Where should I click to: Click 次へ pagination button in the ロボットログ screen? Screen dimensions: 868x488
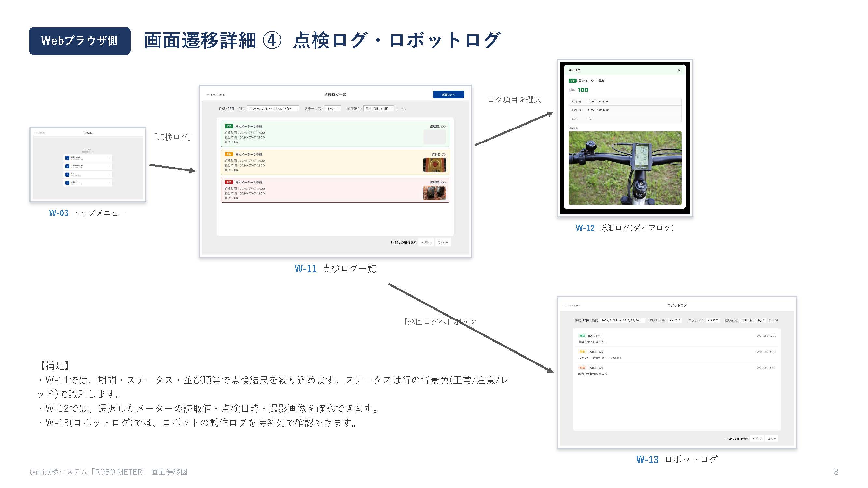(x=772, y=439)
